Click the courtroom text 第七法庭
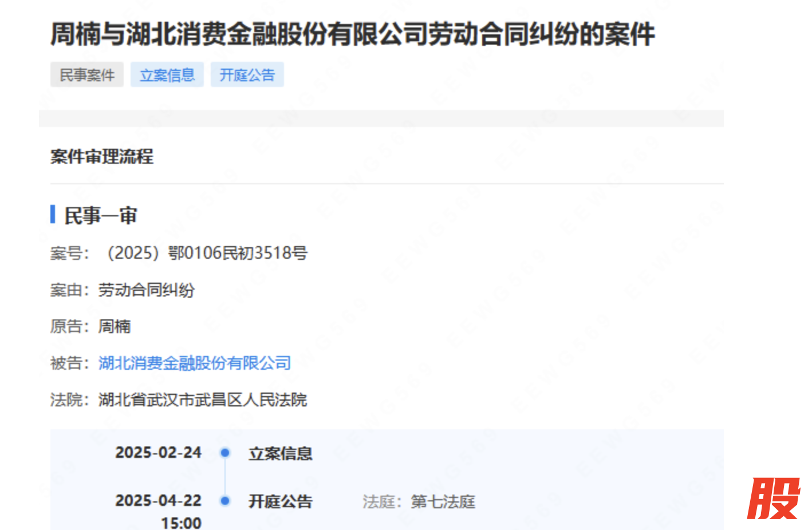 (x=443, y=502)
